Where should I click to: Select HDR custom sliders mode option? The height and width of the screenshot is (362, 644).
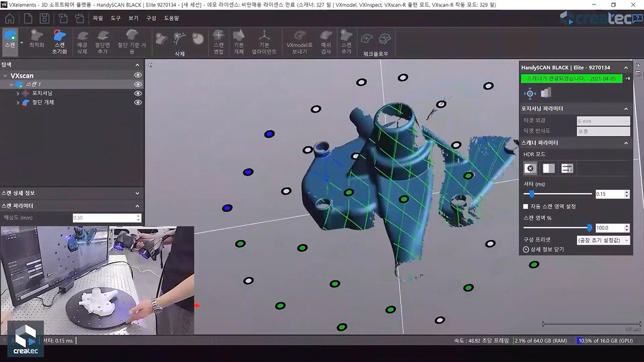(x=567, y=168)
